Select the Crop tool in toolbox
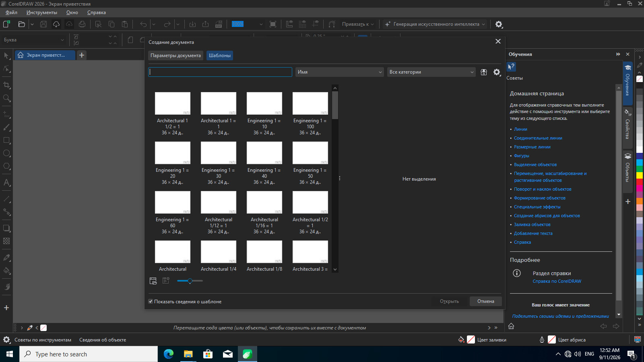Image resolution: width=644 pixels, height=362 pixels. pos(6,85)
